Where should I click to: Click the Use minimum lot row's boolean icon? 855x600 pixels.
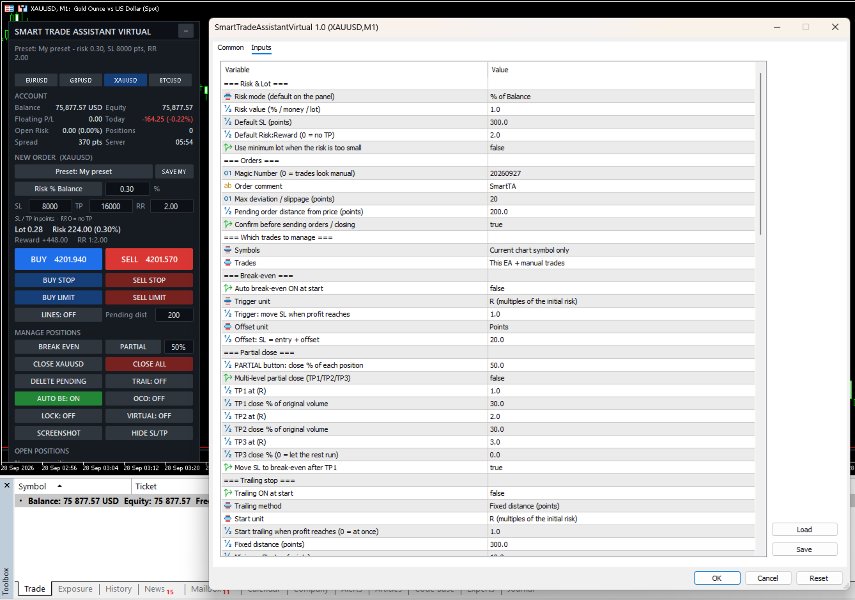tap(228, 148)
